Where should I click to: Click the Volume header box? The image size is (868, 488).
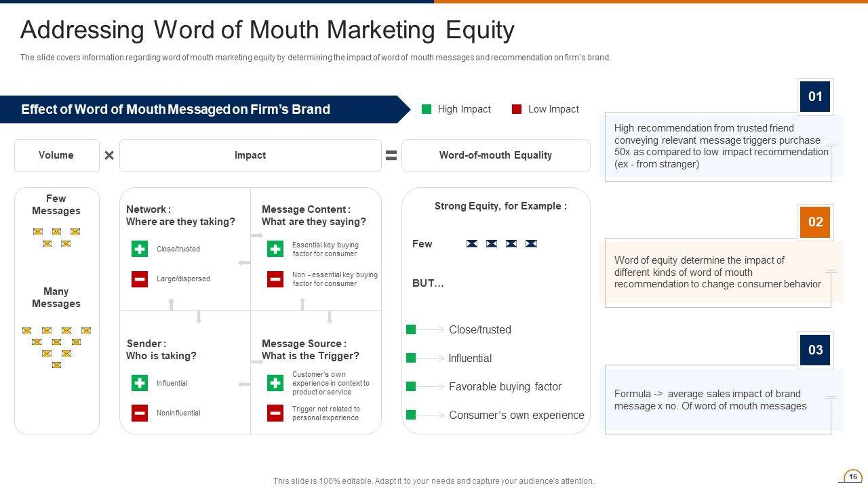coord(56,155)
